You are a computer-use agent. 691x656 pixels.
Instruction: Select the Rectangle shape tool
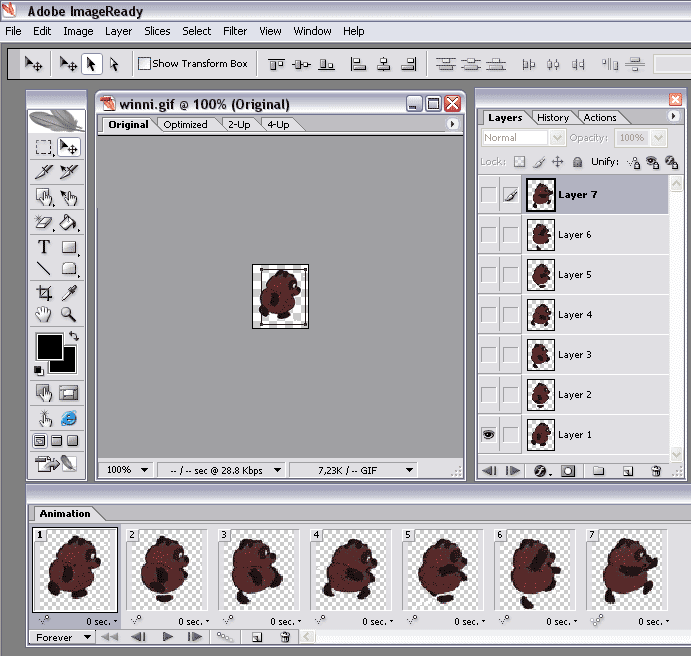(x=69, y=247)
